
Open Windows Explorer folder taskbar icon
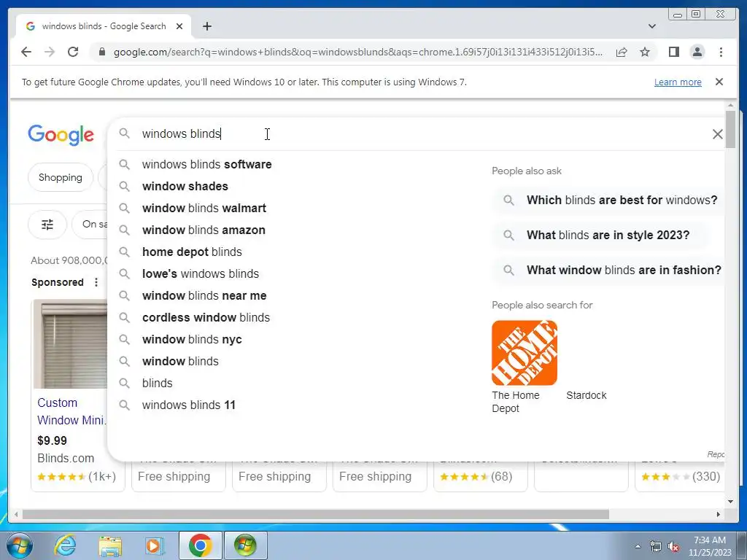coord(110,545)
